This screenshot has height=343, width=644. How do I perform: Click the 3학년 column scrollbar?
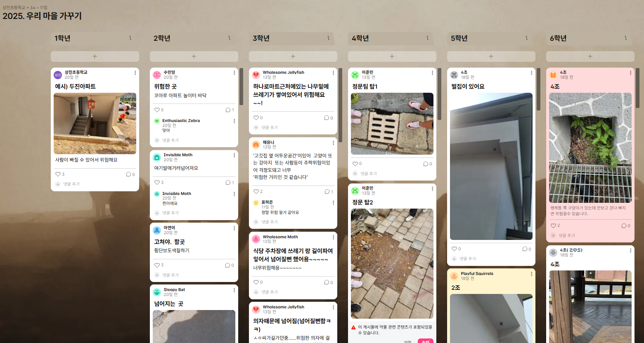(x=340, y=105)
